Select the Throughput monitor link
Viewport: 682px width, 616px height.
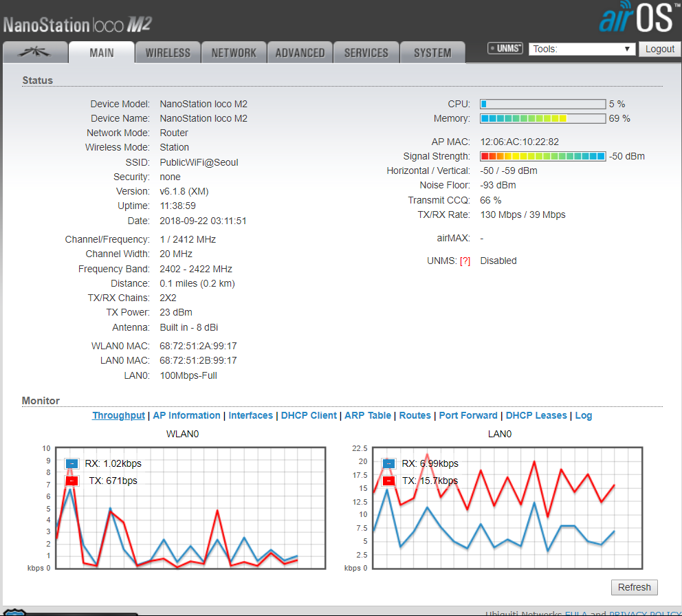point(118,415)
